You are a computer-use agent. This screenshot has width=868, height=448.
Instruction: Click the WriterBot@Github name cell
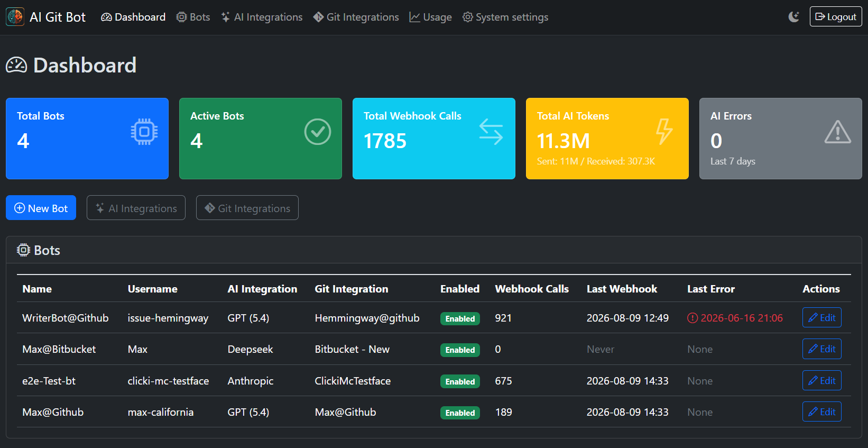66,318
